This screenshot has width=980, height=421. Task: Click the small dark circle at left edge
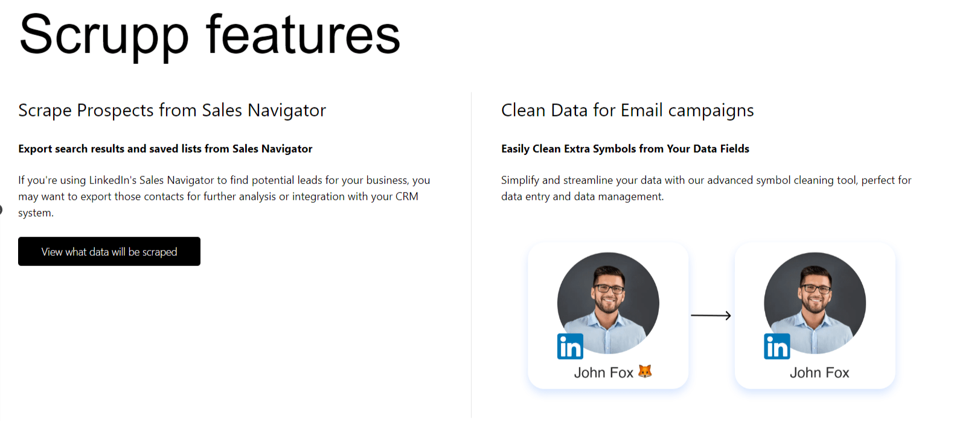1,210
